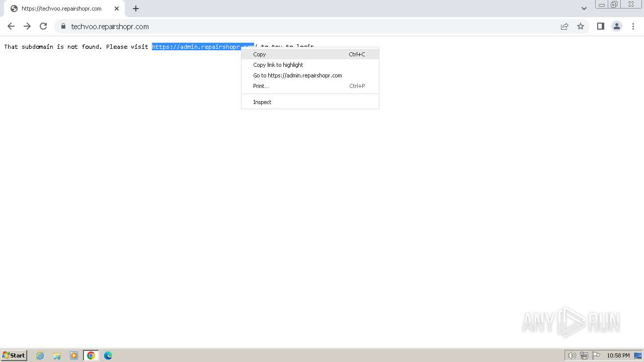Image resolution: width=644 pixels, height=362 pixels.
Task: Minimize the Chrome window
Action: pyautogui.click(x=602, y=5)
